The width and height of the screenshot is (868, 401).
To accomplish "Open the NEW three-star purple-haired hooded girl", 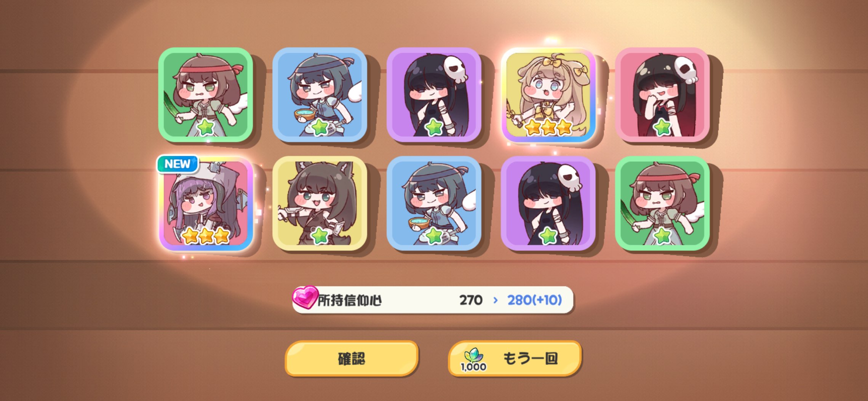I will pyautogui.click(x=206, y=203).
